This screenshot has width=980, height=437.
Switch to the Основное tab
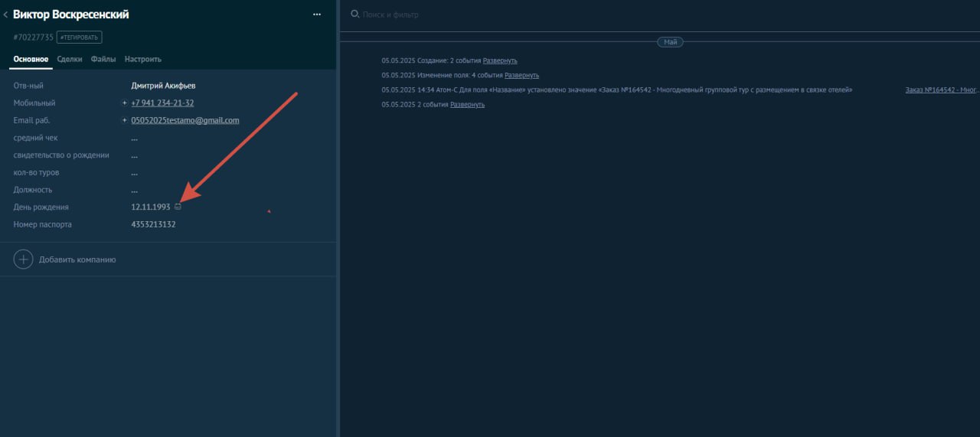(31, 59)
